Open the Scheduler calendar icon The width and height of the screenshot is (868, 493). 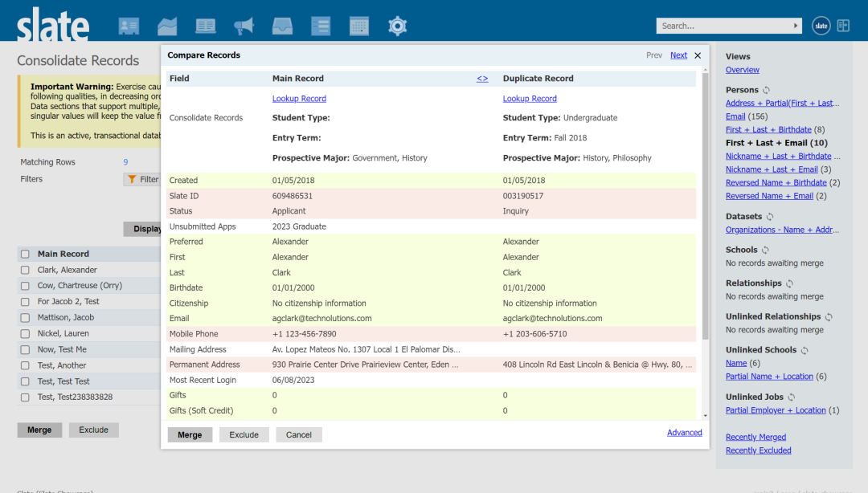pyautogui.click(x=359, y=26)
